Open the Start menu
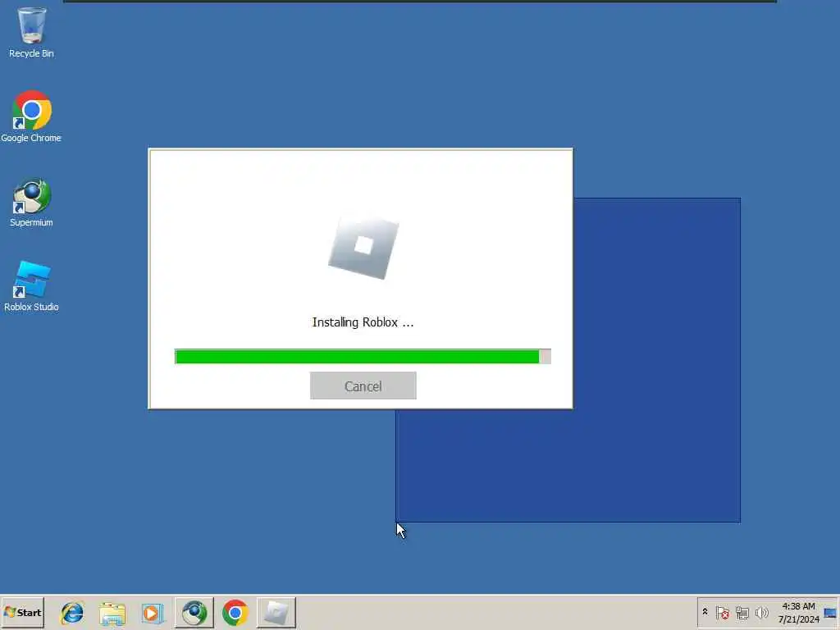This screenshot has height=630, width=840. [x=22, y=612]
